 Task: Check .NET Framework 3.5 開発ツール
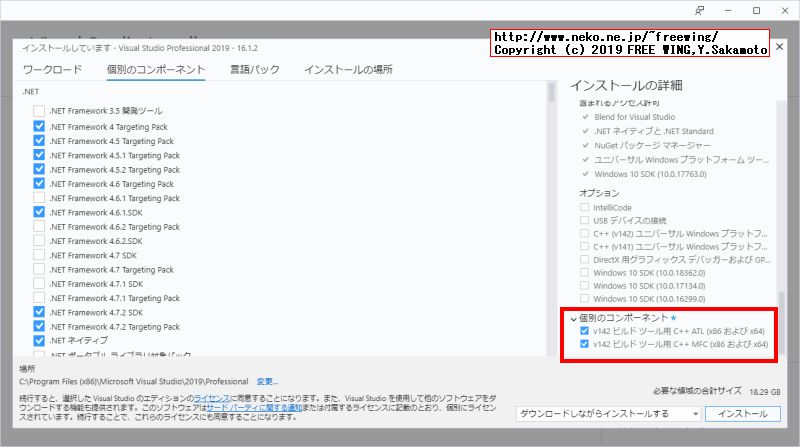[x=39, y=111]
